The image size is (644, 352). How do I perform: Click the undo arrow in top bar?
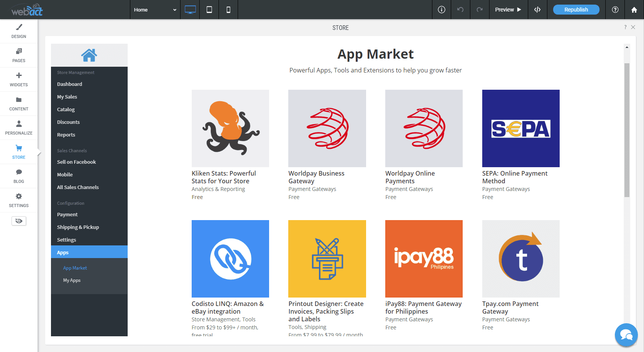(460, 10)
